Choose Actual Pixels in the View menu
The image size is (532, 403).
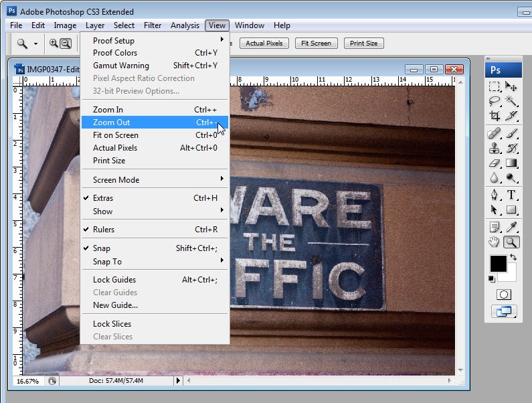(x=155, y=148)
